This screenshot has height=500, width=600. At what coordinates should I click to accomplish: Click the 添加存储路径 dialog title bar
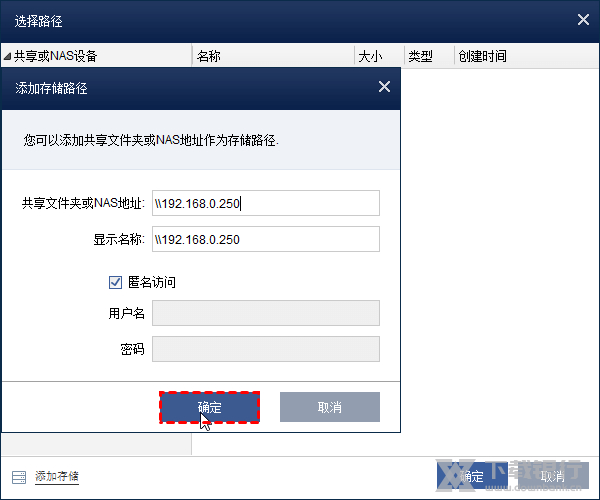(x=180, y=88)
